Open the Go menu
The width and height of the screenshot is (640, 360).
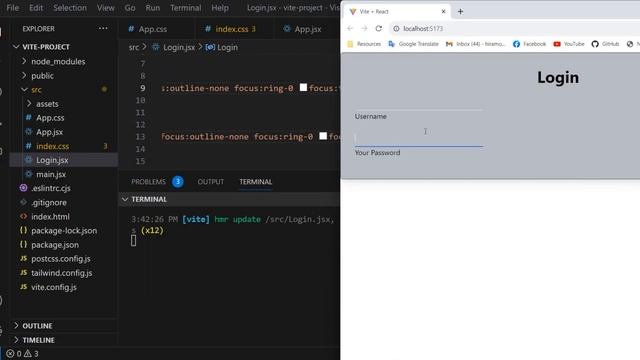[x=130, y=8]
